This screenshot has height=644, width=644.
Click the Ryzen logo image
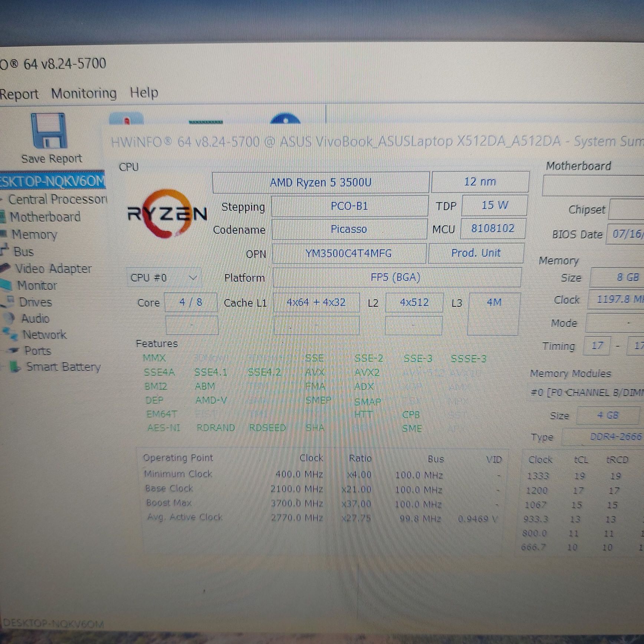coord(167,213)
